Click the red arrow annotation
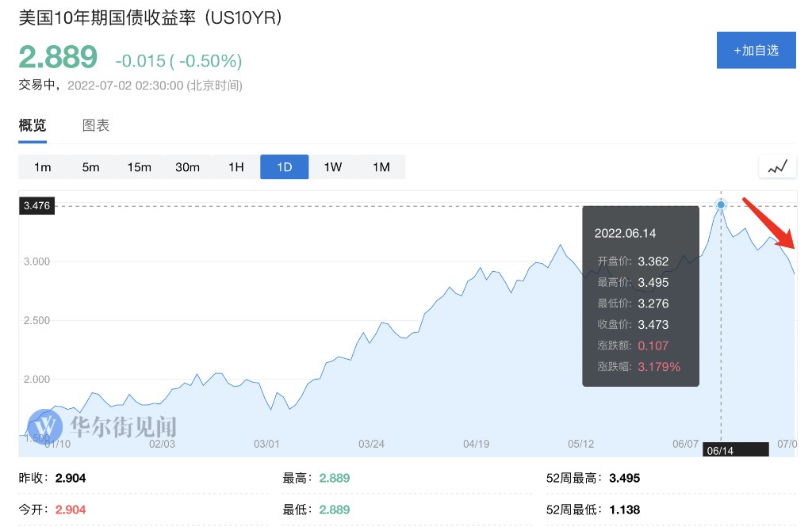The height and width of the screenshot is (527, 812). point(772,223)
